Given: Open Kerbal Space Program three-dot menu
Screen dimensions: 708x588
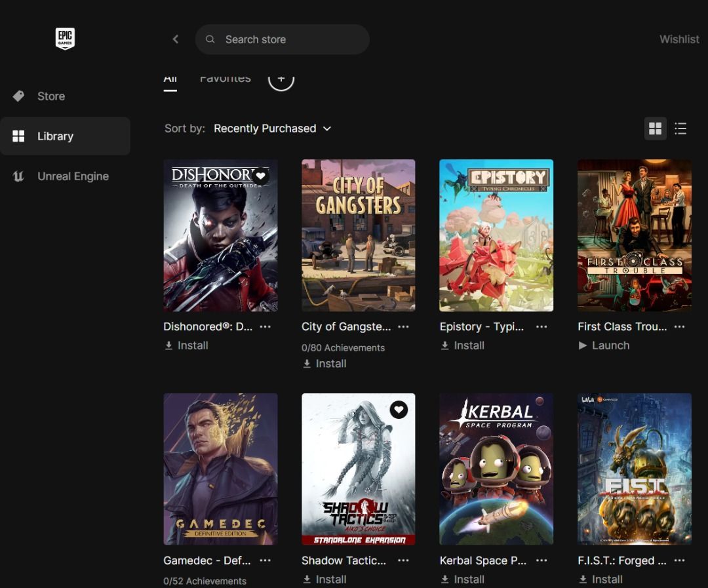Looking at the screenshot, I should pos(541,560).
